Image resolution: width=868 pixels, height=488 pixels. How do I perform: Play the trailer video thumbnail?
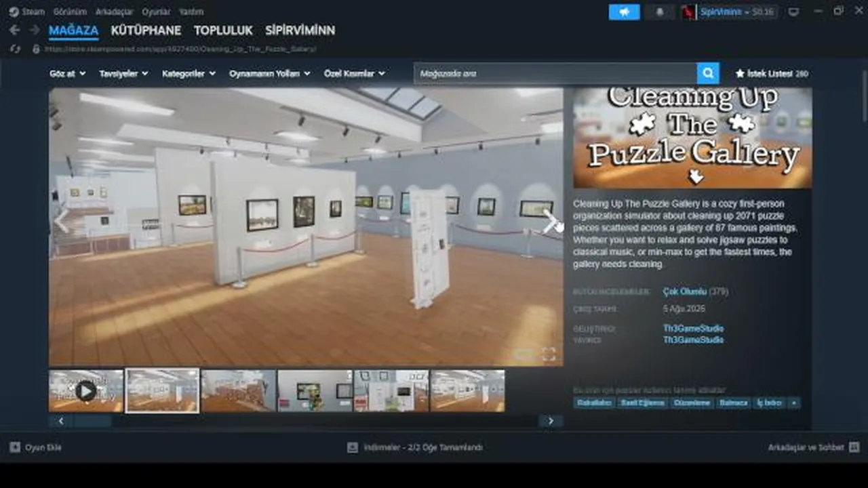point(86,390)
